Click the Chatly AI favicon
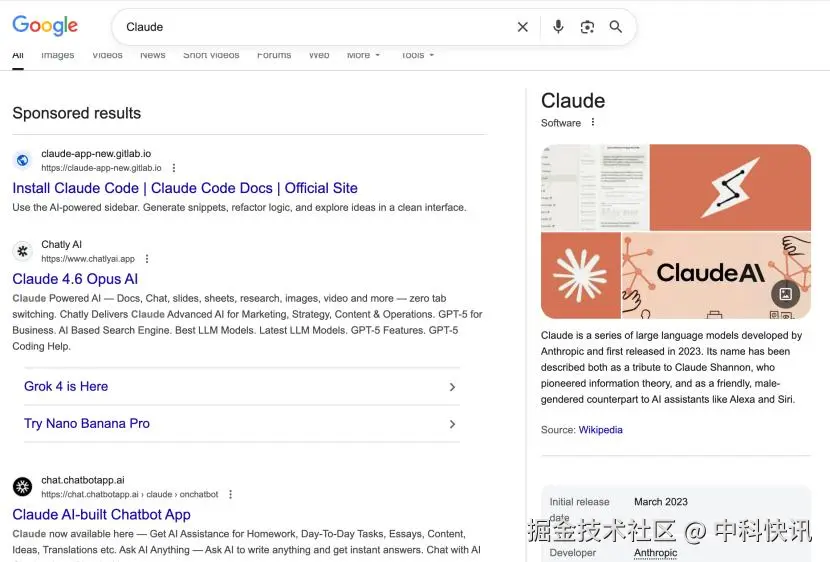830x562 pixels. tap(22, 251)
